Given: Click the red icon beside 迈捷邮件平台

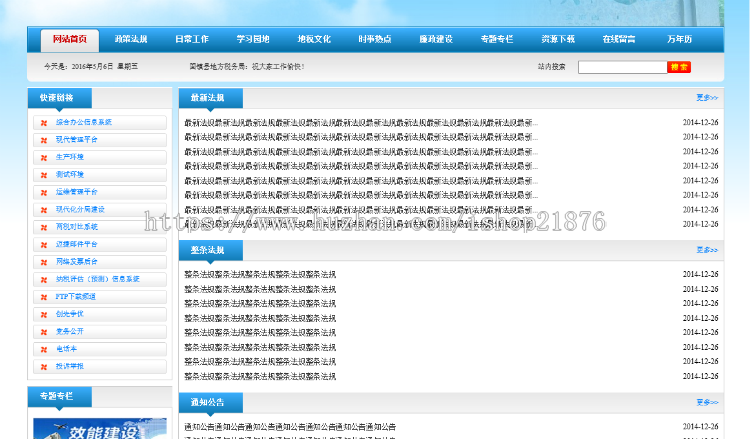Looking at the screenshot, I should click(x=44, y=245).
